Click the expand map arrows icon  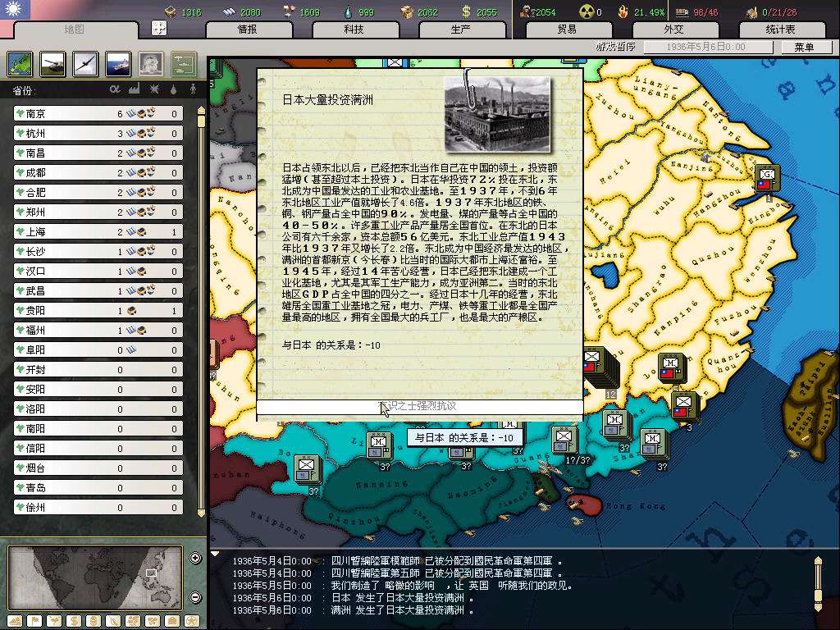click(x=159, y=27)
